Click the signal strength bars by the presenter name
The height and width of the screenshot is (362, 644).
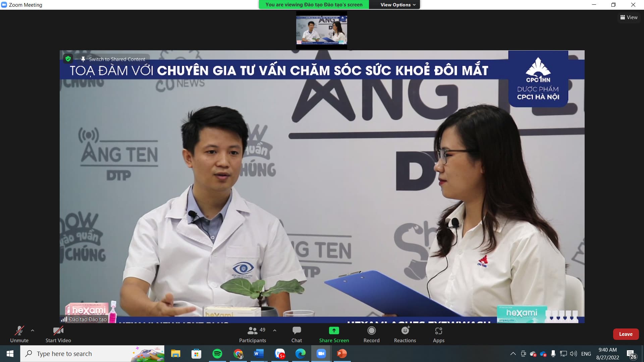coord(64,319)
